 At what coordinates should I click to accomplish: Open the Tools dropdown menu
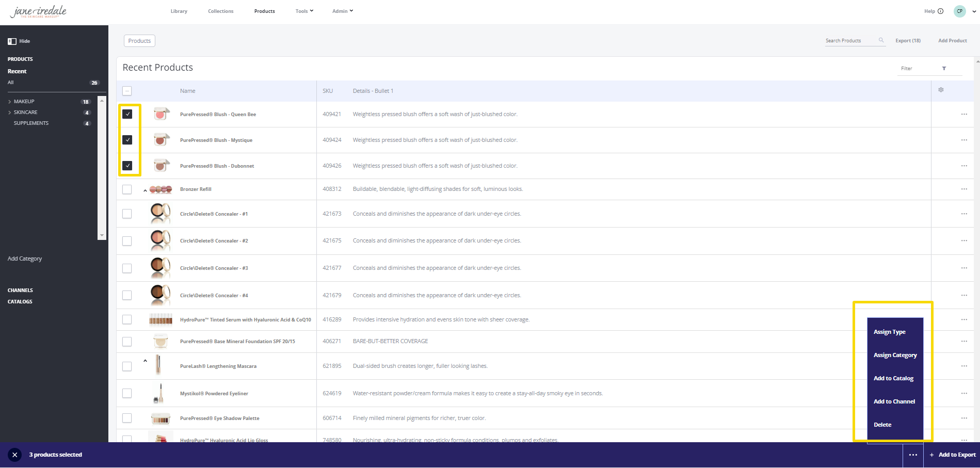[x=304, y=11]
